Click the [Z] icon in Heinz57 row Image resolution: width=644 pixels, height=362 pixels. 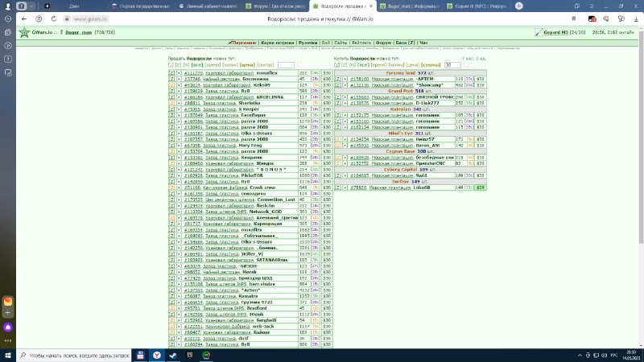click(338, 139)
